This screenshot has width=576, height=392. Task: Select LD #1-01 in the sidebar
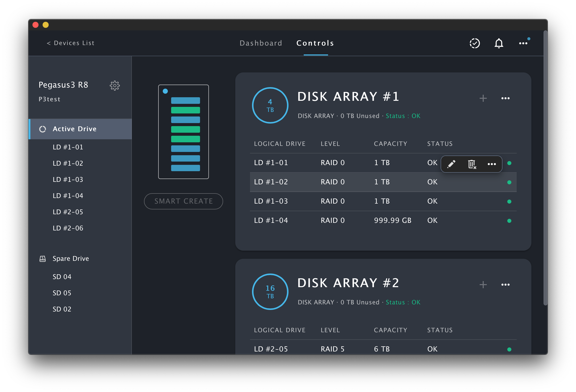68,147
